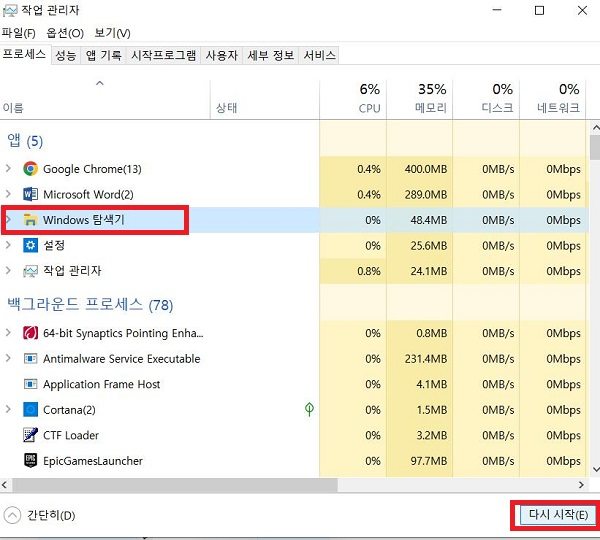Click the CTF Loader pen icon
Viewport: 600px width, 540px height.
(x=30, y=435)
